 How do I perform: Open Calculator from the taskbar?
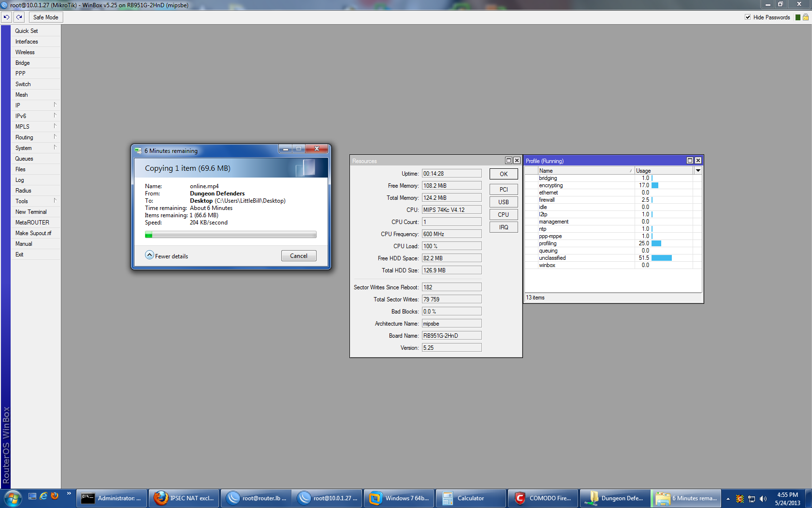471,498
